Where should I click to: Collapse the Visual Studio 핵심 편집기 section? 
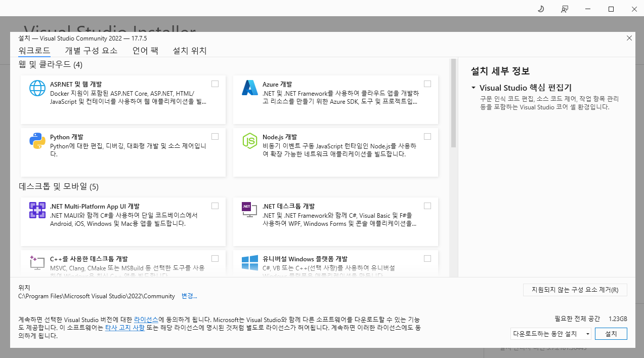coord(474,88)
